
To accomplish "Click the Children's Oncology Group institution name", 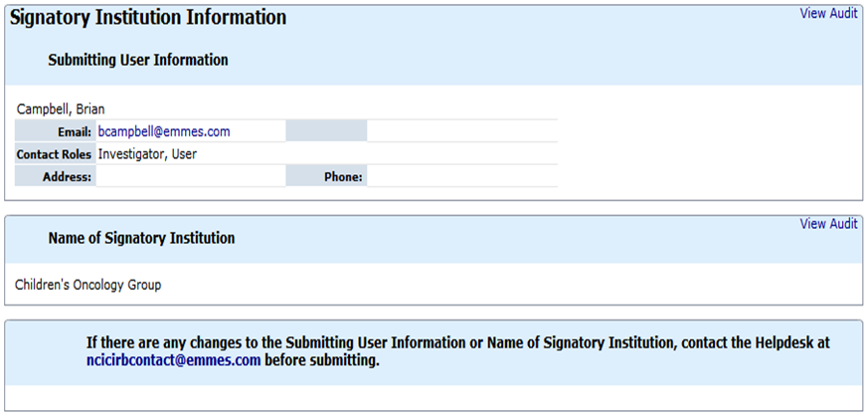I will (87, 285).
